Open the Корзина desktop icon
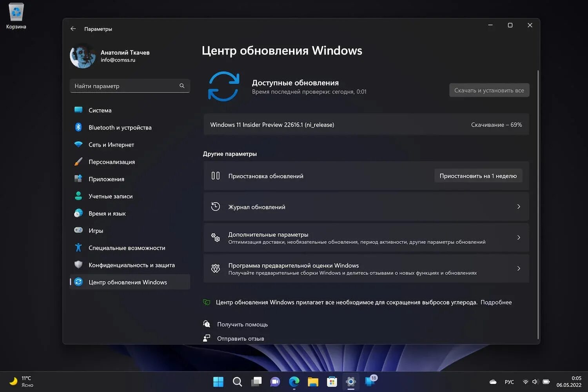The width and height of the screenshot is (588, 392). point(16,16)
